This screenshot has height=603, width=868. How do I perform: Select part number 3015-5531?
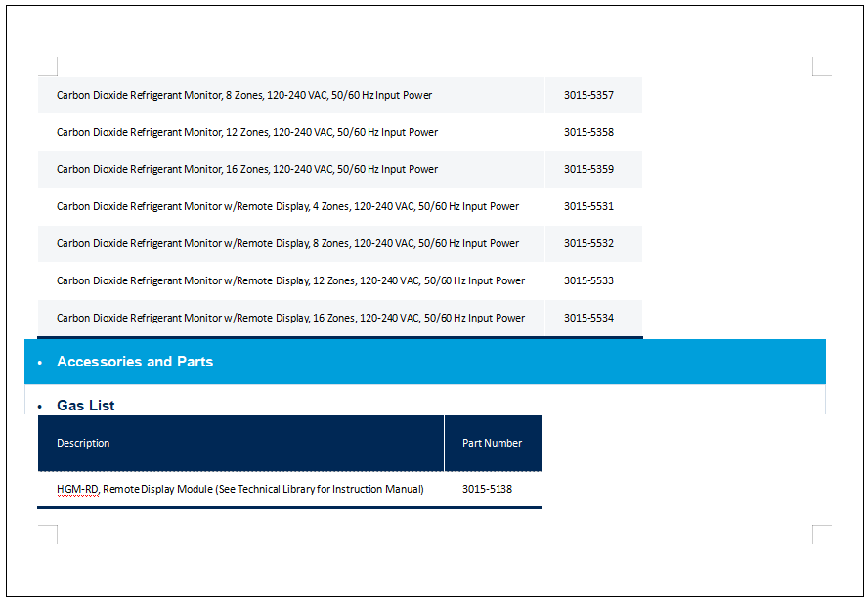click(x=588, y=206)
